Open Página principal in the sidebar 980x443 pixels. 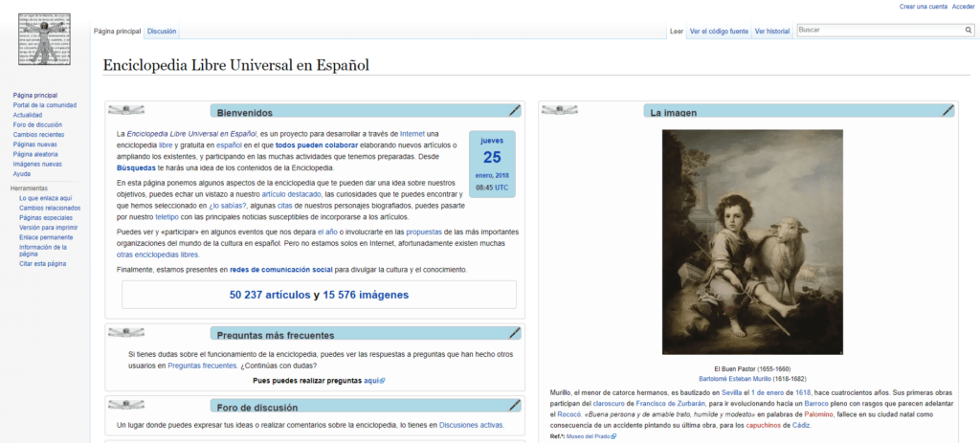click(x=35, y=96)
